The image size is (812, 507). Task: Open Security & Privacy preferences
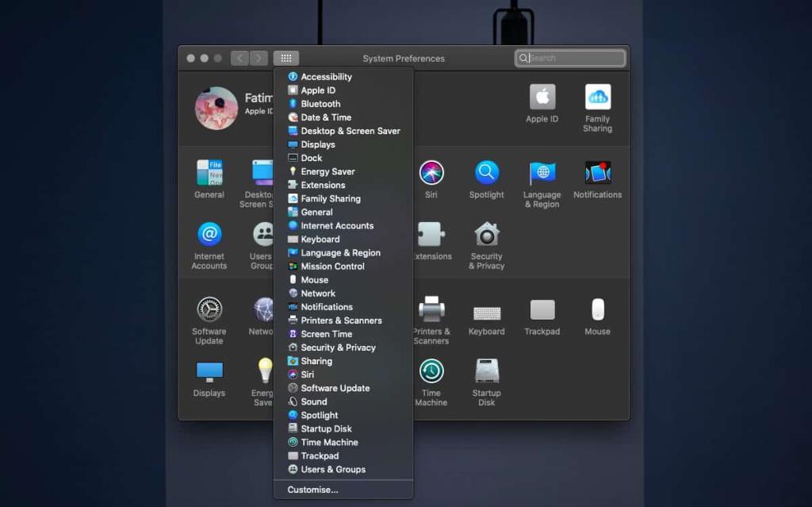486,235
